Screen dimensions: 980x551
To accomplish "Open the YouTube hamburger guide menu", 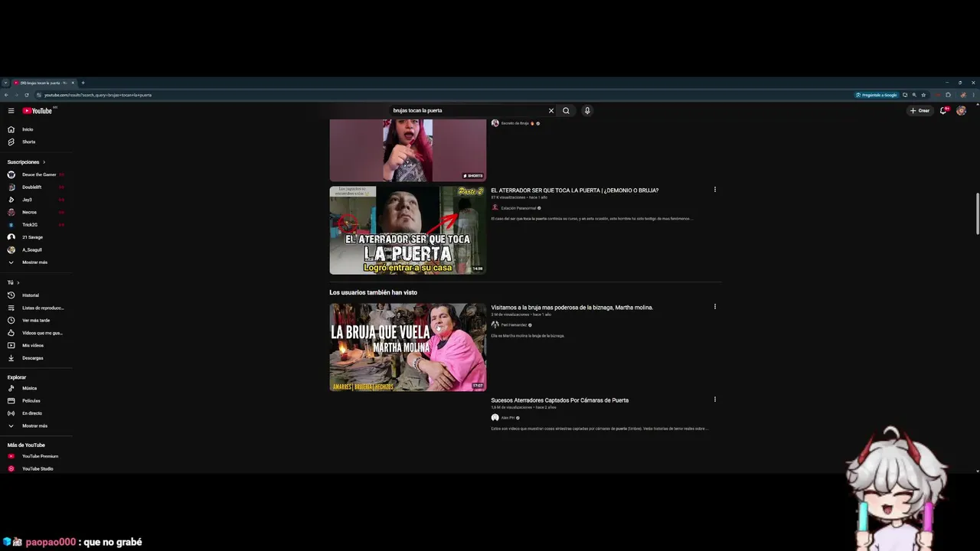I will (11, 111).
